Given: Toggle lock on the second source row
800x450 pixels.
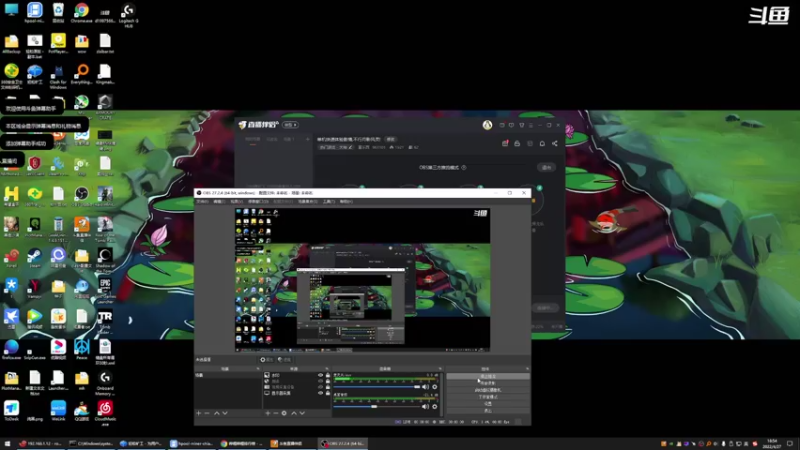Looking at the screenshot, I should click(x=328, y=381).
